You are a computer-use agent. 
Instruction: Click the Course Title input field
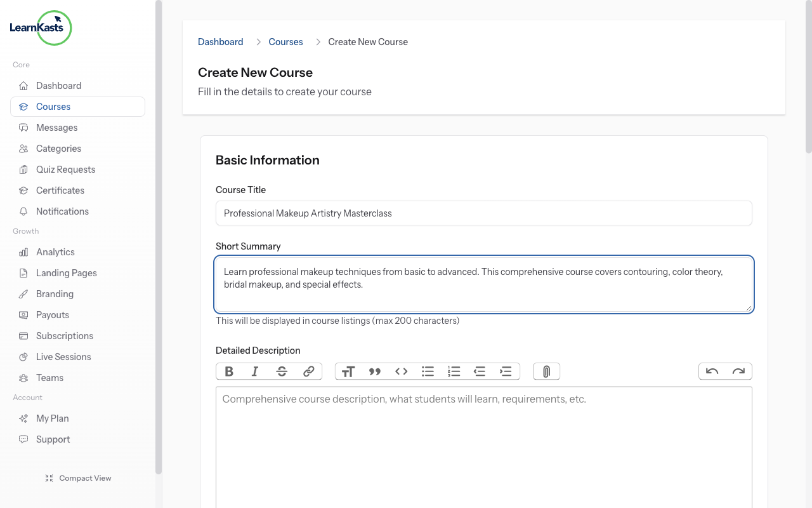483,213
